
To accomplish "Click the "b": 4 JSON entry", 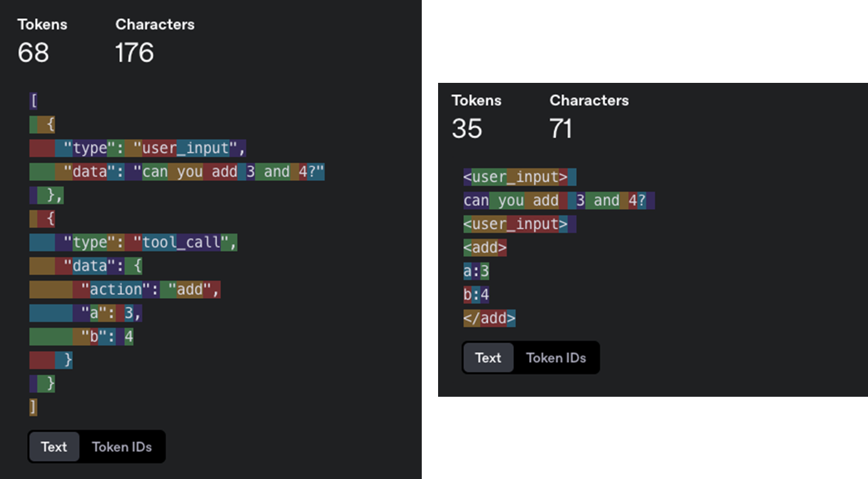I will 107,337.
